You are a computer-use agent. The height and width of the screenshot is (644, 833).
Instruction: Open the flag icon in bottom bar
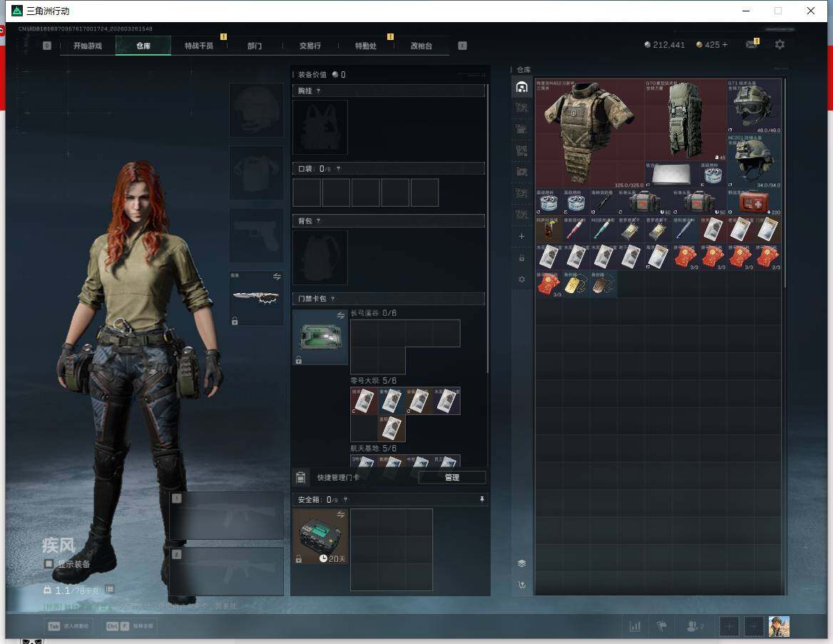pos(662,626)
